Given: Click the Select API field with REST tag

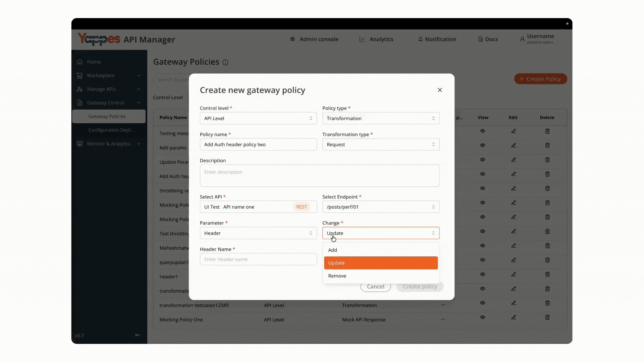Looking at the screenshot, I should (258, 207).
